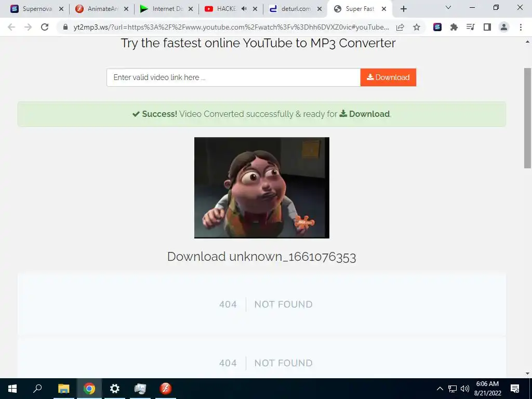Go back to previous page

pyautogui.click(x=11, y=27)
